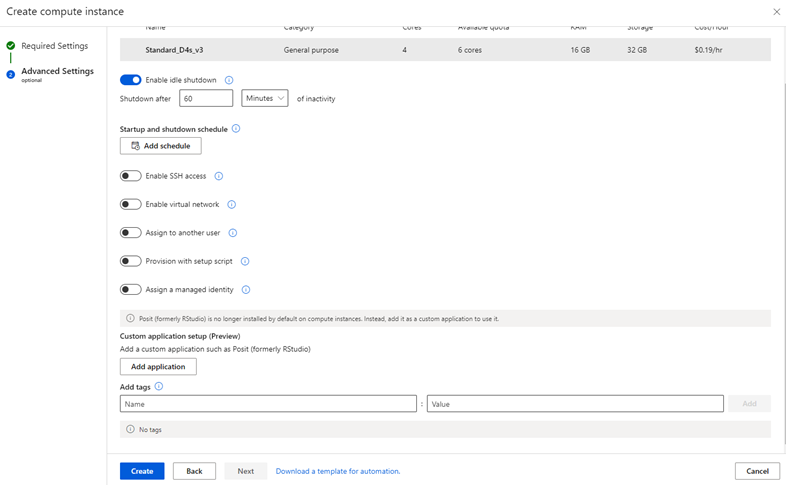
Task: Click the shutdown after minutes input field
Action: coord(206,98)
